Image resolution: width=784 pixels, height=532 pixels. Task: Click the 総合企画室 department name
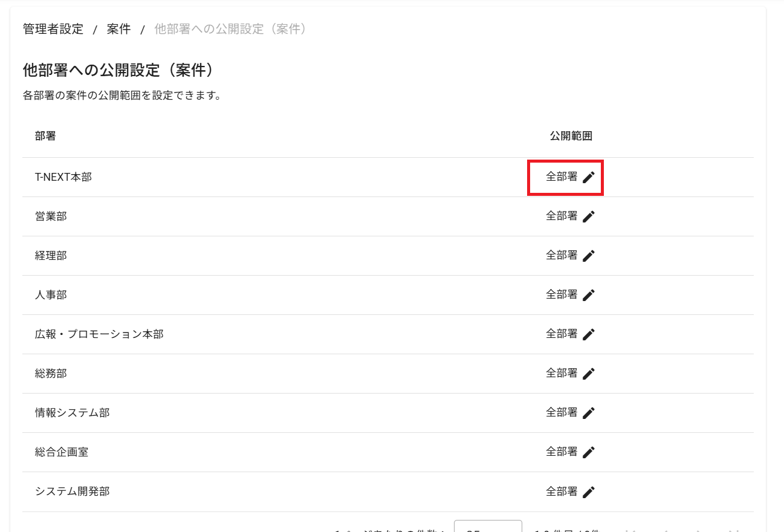click(62, 452)
